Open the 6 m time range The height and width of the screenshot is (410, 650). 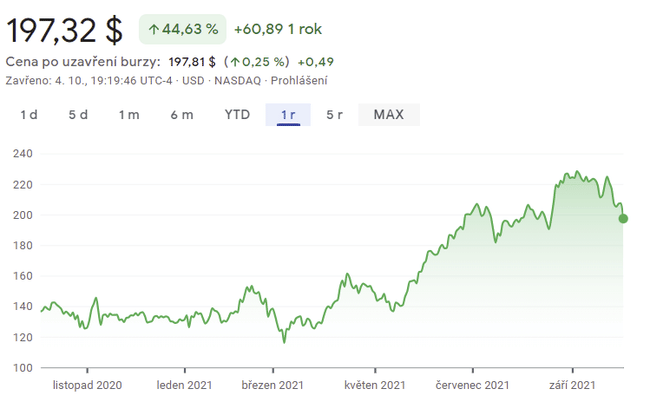click(x=181, y=114)
